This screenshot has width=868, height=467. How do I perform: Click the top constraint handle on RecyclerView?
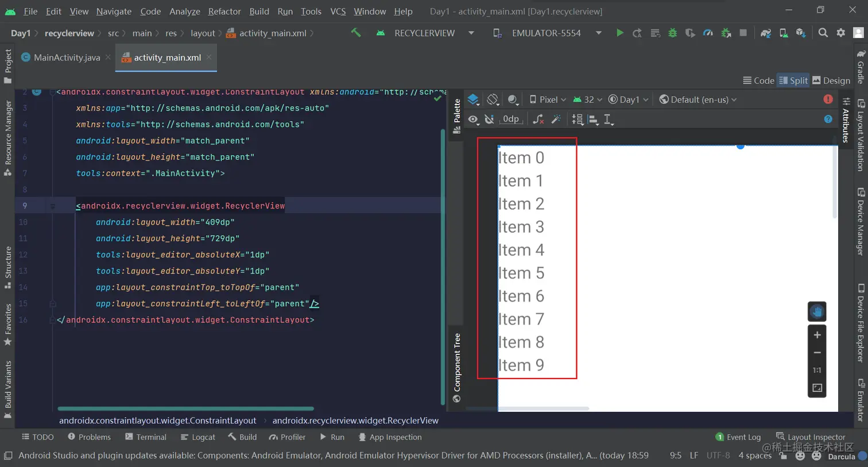[741, 146]
